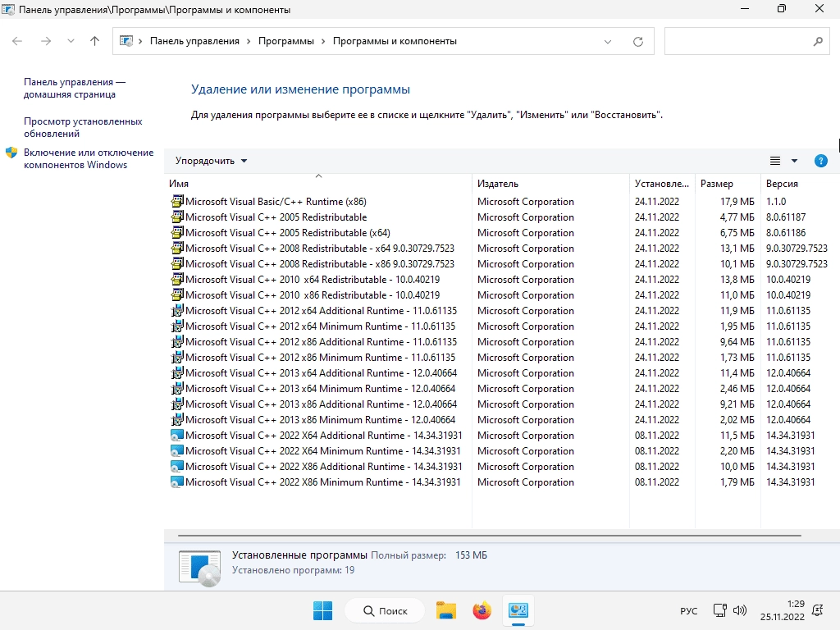Select 'Microsoft Visual C++ 2022 X86 Additional Runtime' entry
The height and width of the screenshot is (630, 840).
pos(323,467)
